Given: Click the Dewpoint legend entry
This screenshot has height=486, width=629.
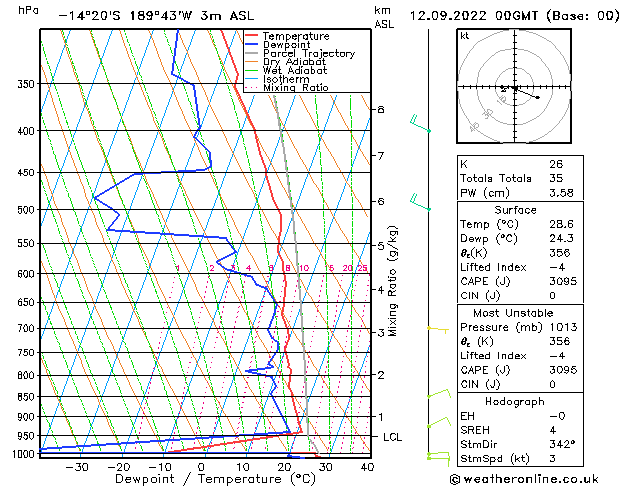Looking at the screenshot, I should pyautogui.click(x=278, y=45).
